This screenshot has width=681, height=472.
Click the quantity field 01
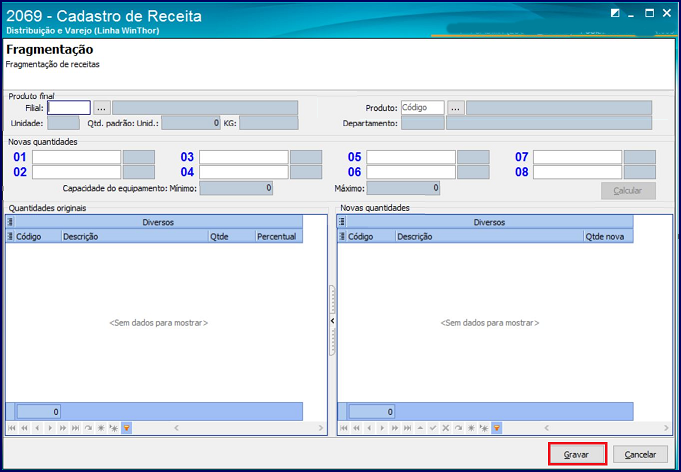pos(76,157)
